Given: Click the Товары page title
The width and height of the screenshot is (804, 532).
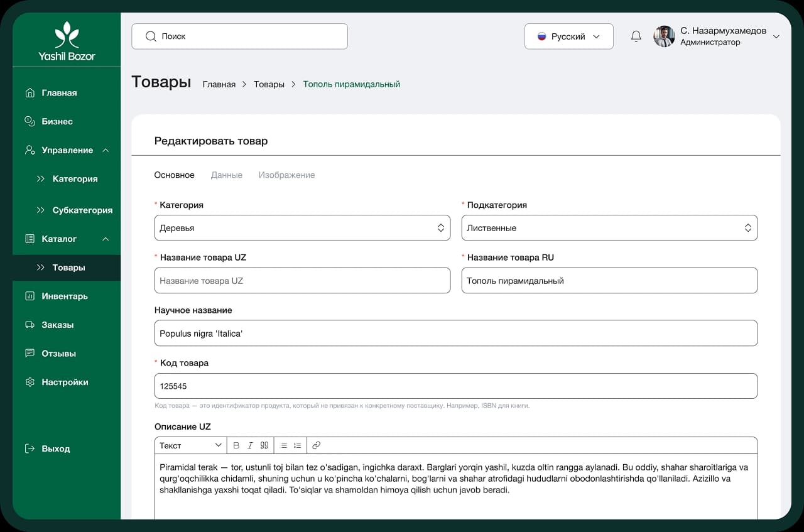Looking at the screenshot, I should (161, 82).
